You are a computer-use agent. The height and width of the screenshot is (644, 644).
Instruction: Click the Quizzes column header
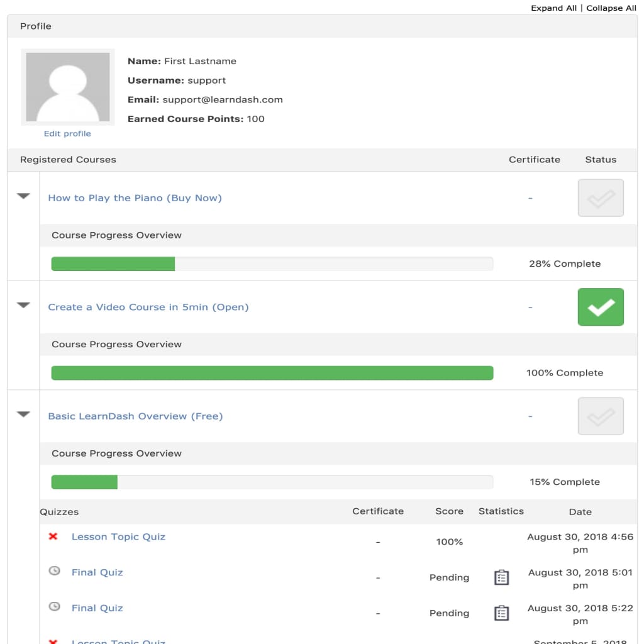coord(59,512)
